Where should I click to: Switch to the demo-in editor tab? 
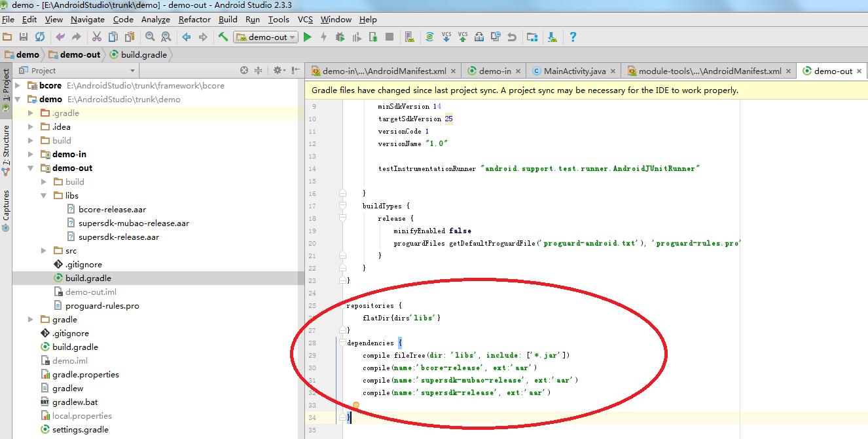[x=494, y=71]
